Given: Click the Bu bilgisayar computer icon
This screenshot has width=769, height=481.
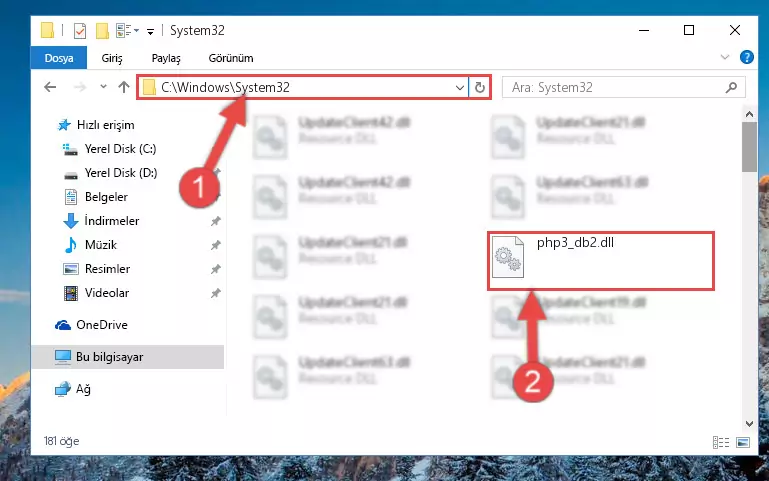Looking at the screenshot, I should pyautogui.click(x=63, y=357).
